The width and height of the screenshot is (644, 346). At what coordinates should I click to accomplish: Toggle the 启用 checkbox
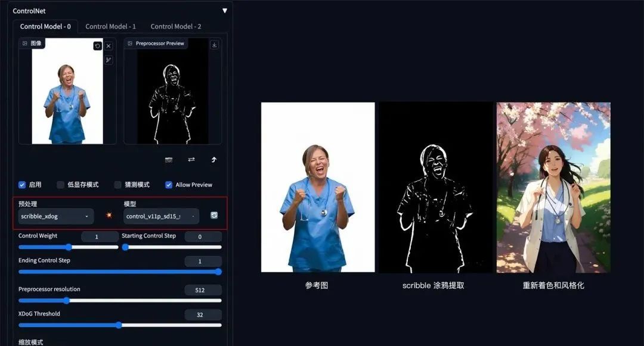[x=22, y=185]
